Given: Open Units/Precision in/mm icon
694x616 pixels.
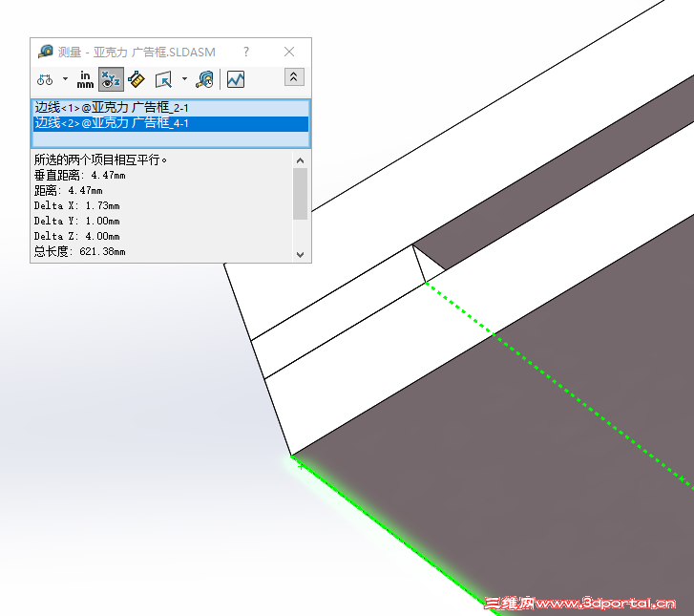Looking at the screenshot, I should pos(85,79).
